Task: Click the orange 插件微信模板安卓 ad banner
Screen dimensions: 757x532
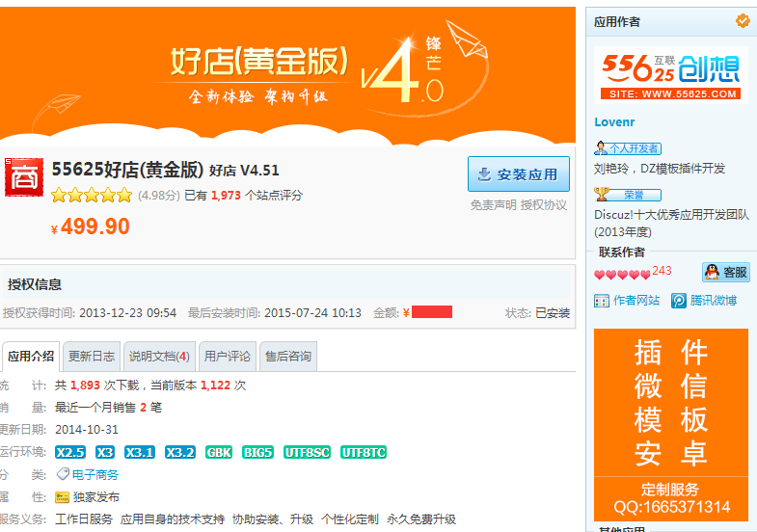Action: [670, 425]
